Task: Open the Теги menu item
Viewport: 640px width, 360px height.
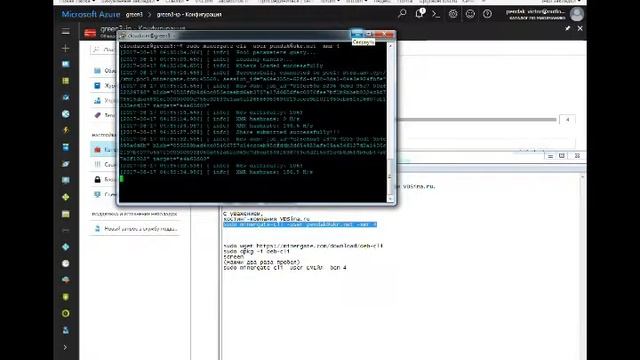Action: coord(104,116)
